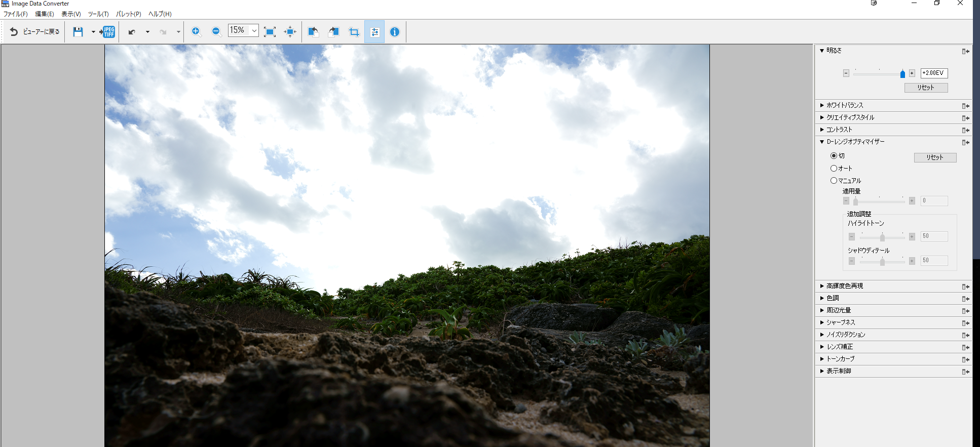Open the ファイル(F) menu
This screenshot has height=447, width=980.
(16, 14)
